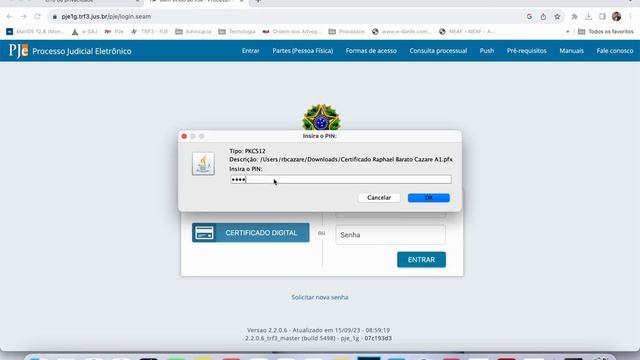Screen dimensions: 640x360
Task: Click the certificate path Descrição text
Action: coord(341,160)
